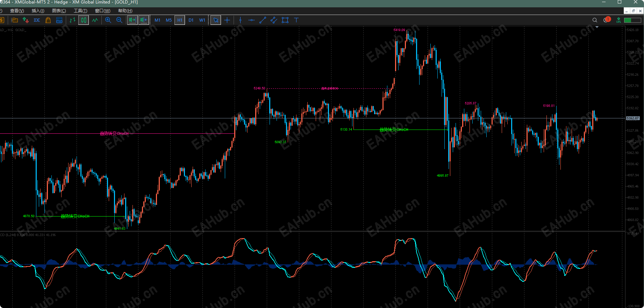Minimize the inner GOLD_H1 chart window
644x308 pixels.
click(x=627, y=11)
